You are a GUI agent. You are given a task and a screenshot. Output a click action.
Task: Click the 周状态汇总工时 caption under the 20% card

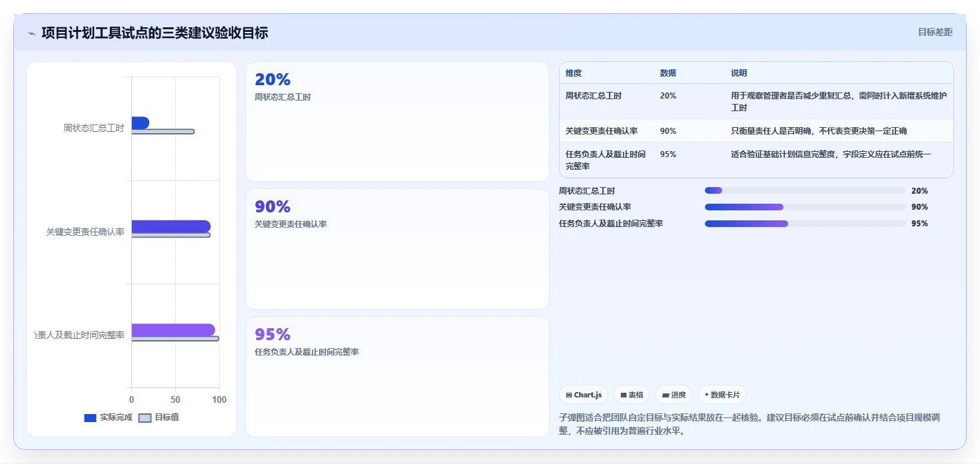pyautogui.click(x=282, y=97)
